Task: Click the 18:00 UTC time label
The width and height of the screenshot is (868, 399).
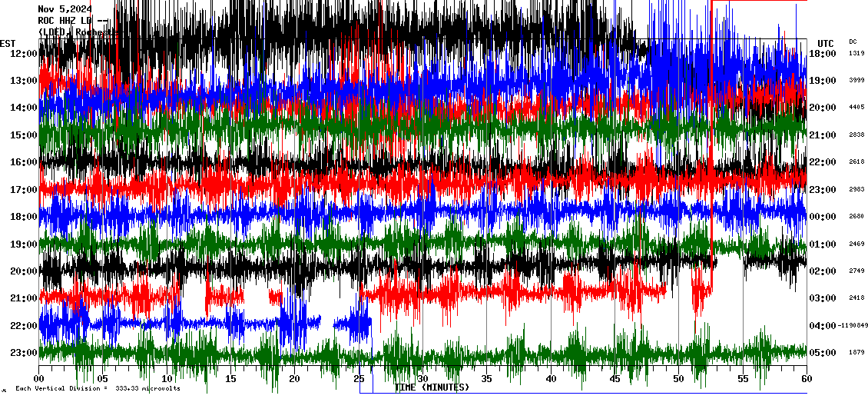Action: [823, 54]
